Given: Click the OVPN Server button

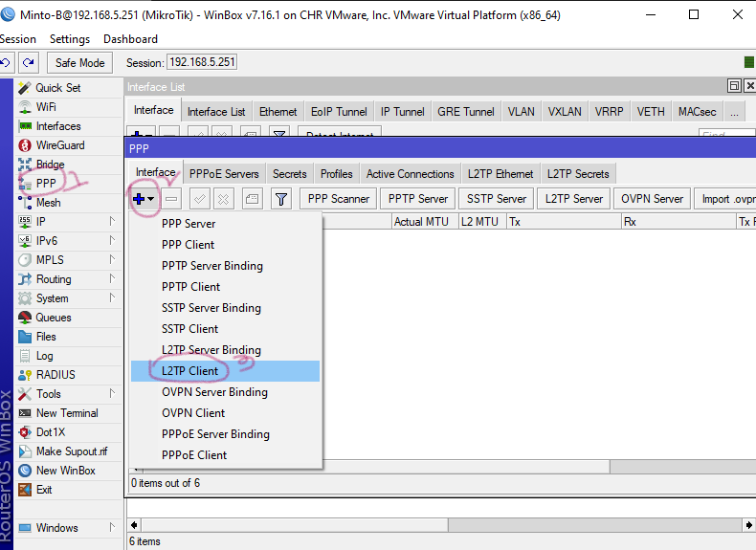Looking at the screenshot, I should pyautogui.click(x=653, y=199).
